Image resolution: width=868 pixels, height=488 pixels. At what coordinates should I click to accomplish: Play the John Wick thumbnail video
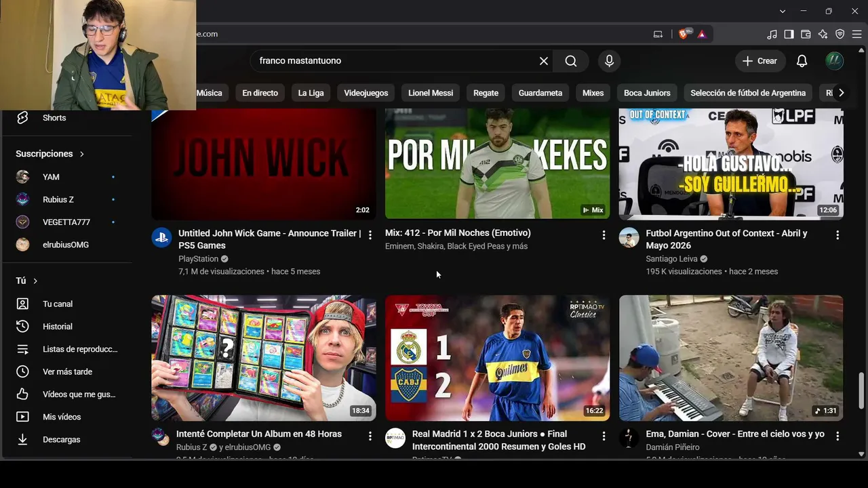[x=264, y=164]
